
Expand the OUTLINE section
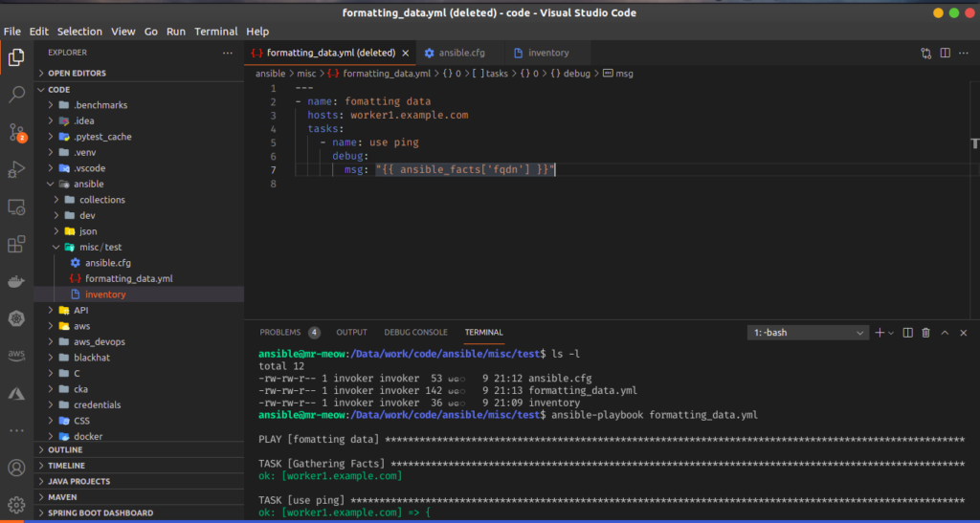coord(139,449)
